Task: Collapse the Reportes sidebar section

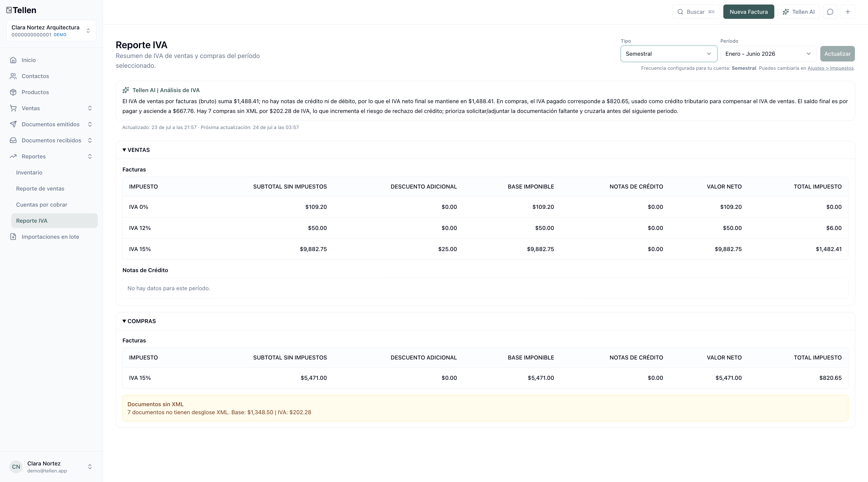Action: [x=90, y=156]
